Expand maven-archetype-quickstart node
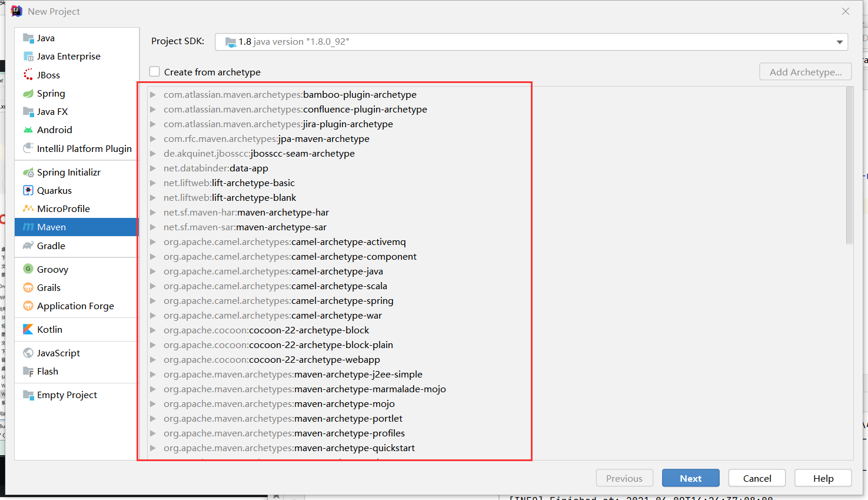The height and width of the screenshot is (500, 868). pos(153,448)
